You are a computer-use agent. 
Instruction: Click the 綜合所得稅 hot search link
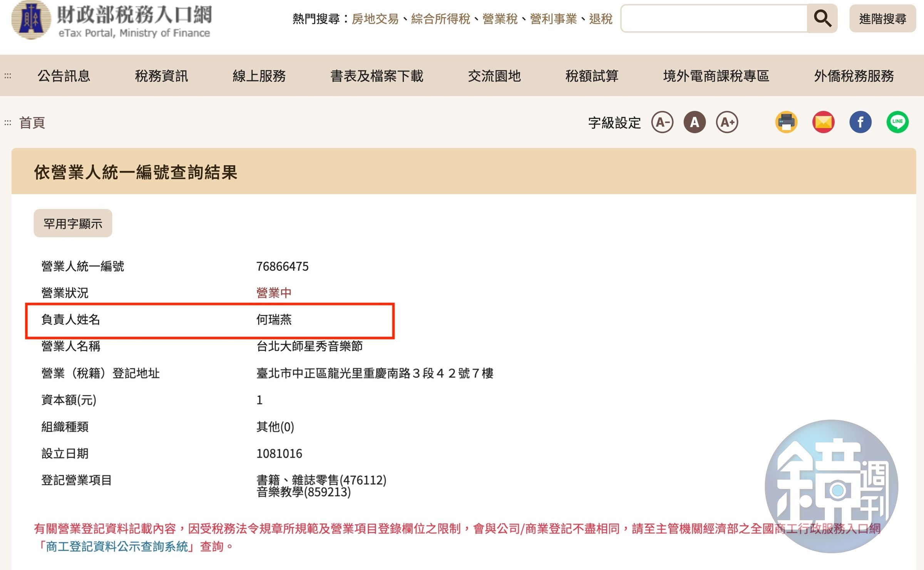click(x=440, y=18)
